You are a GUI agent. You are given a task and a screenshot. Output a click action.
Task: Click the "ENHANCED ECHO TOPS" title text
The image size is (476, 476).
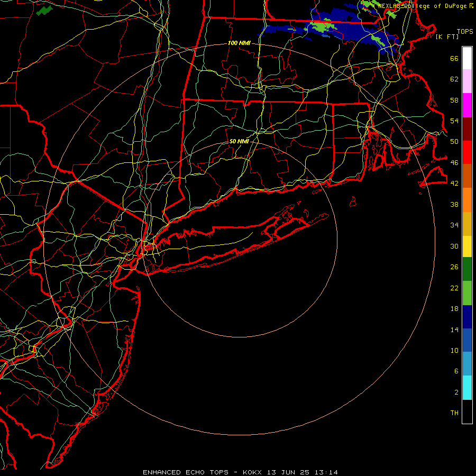coord(186,472)
